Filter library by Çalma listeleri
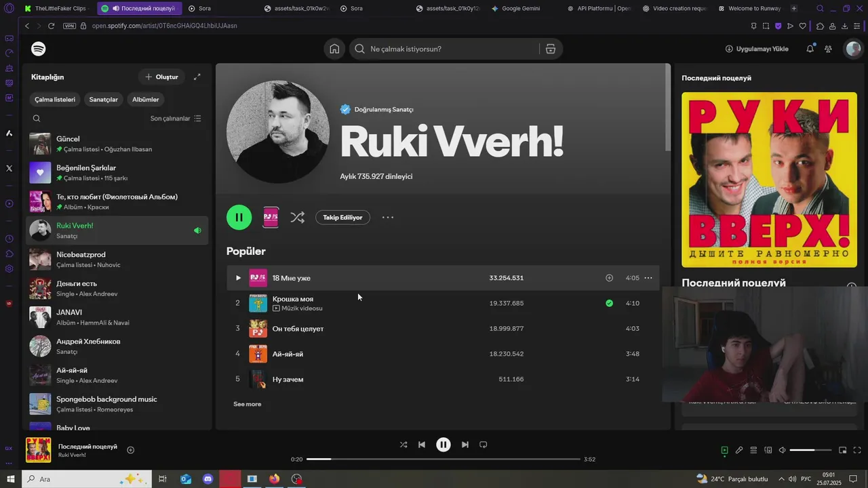Image resolution: width=868 pixels, height=488 pixels. 55,100
